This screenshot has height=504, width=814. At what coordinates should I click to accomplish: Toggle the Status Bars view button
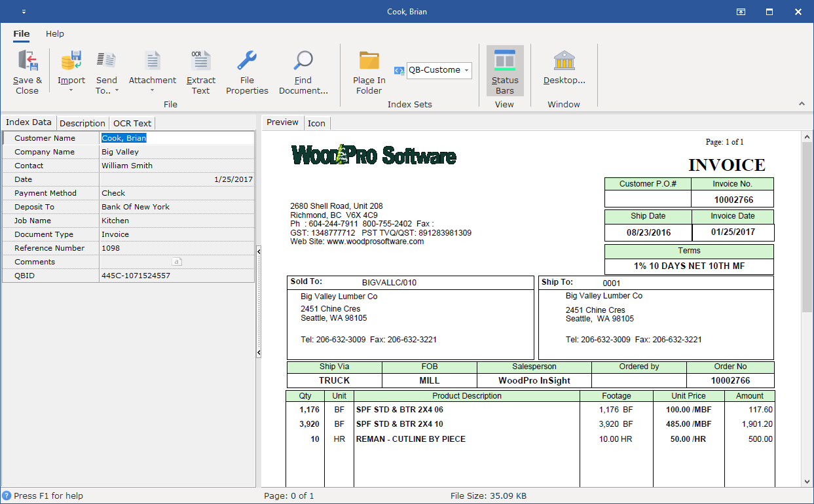[x=505, y=71]
